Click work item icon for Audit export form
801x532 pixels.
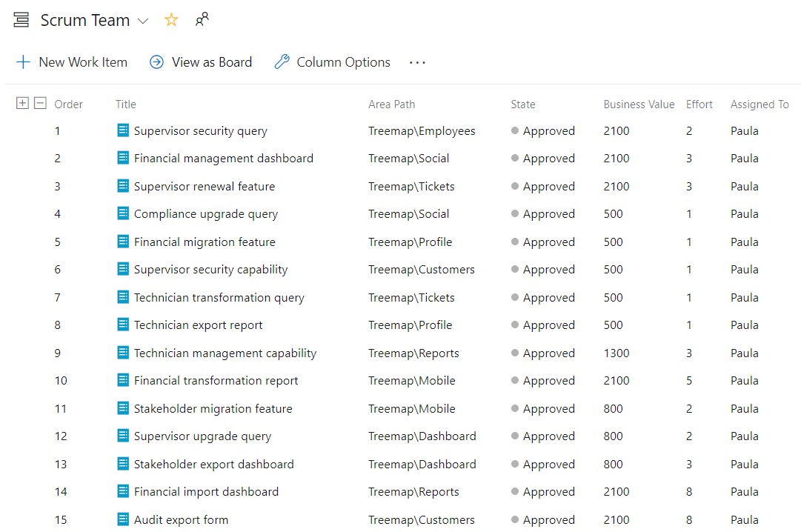[123, 519]
